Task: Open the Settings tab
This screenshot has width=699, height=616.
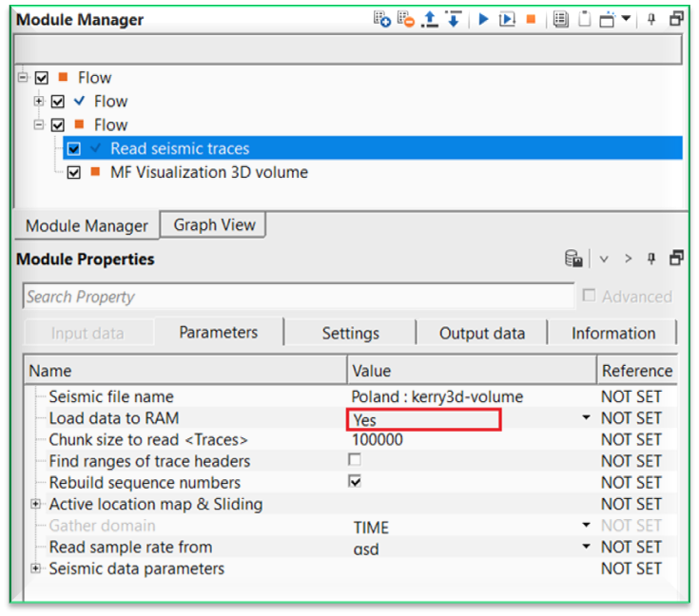Action: click(350, 333)
